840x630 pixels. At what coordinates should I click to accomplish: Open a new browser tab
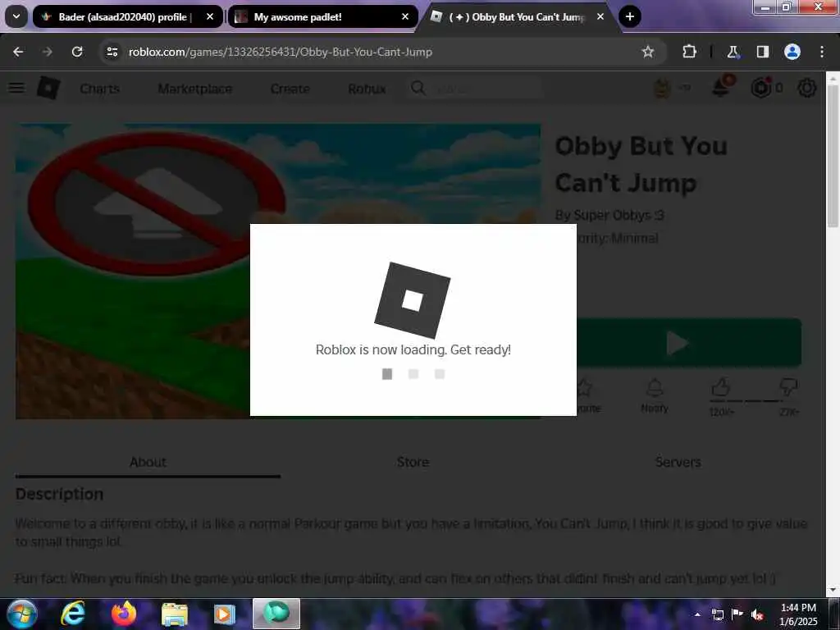[630, 16]
